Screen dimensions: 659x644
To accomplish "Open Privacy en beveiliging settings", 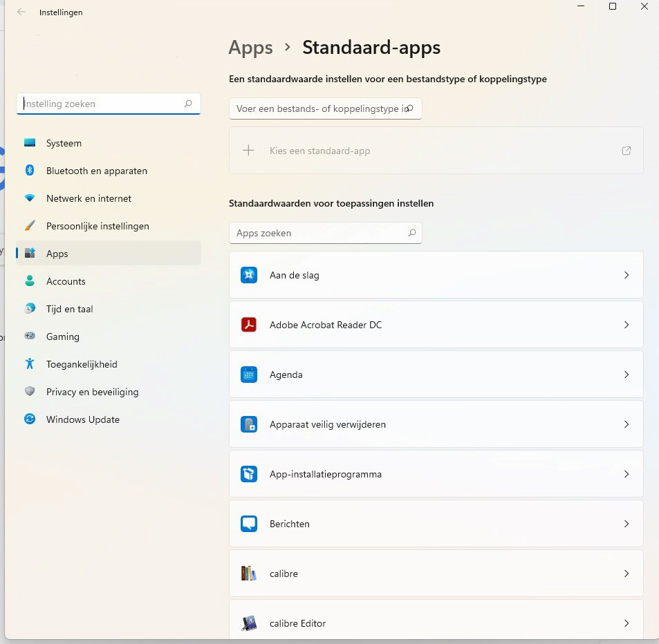I will (109, 392).
